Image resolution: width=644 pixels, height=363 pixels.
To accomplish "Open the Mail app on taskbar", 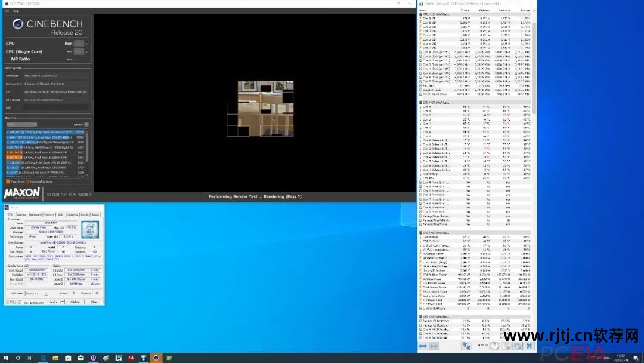I will pos(80,358).
